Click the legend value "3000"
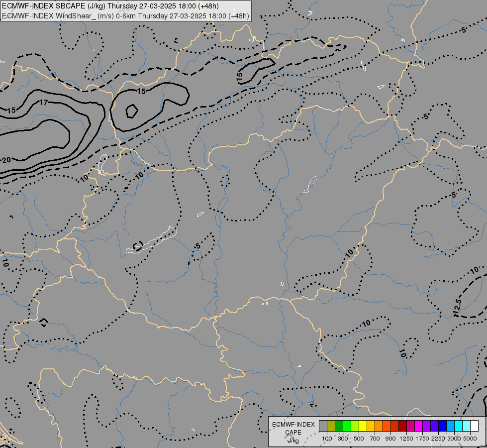The image size is (487, 448). (x=454, y=439)
